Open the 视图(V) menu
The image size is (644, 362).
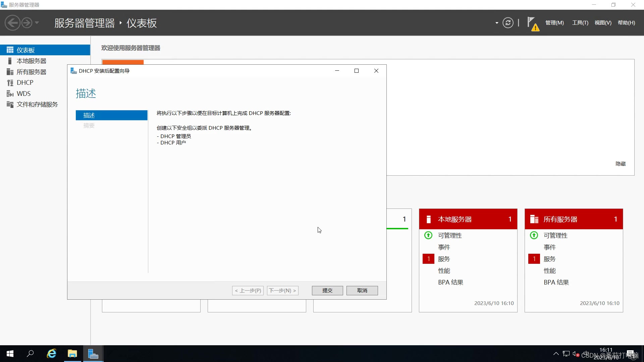tap(603, 23)
